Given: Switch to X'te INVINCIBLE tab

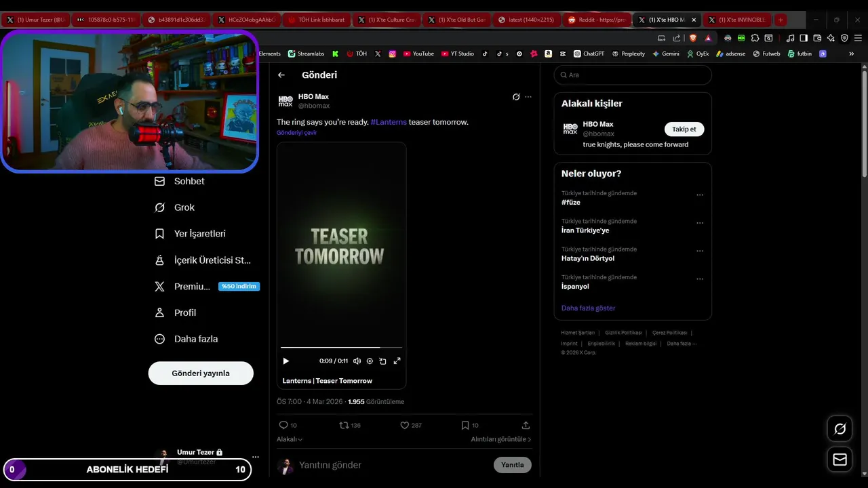Looking at the screenshot, I should [x=736, y=20].
